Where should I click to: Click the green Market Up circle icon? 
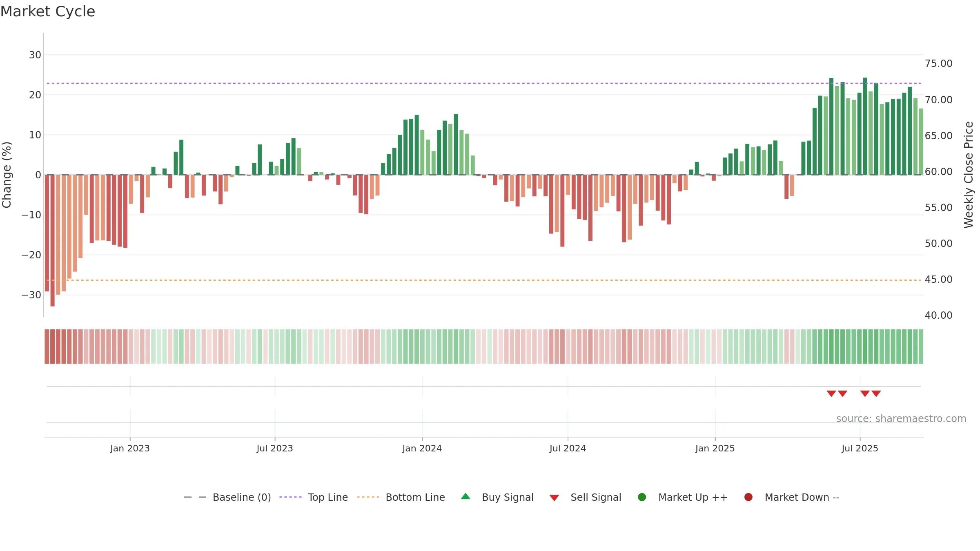pos(642,497)
